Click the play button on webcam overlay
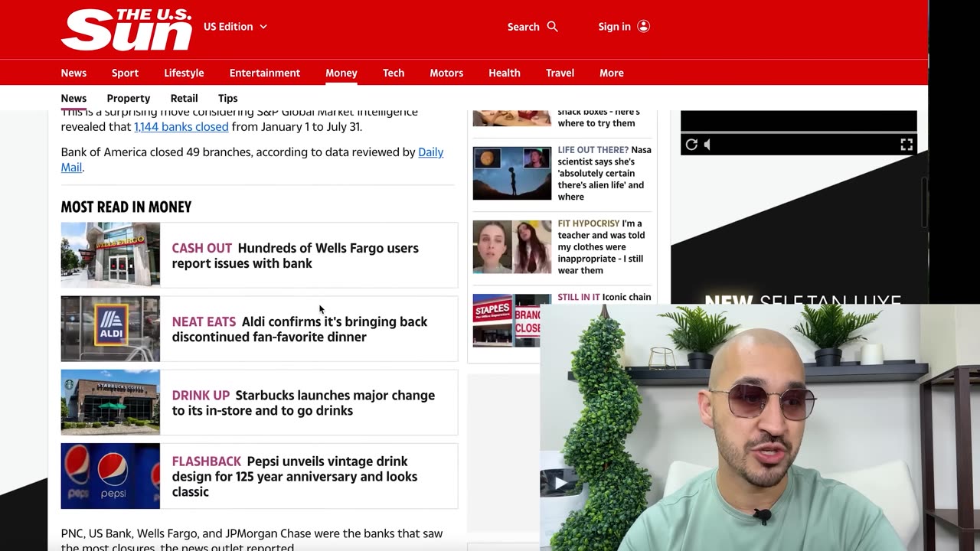This screenshot has width=980, height=551. pos(560,483)
